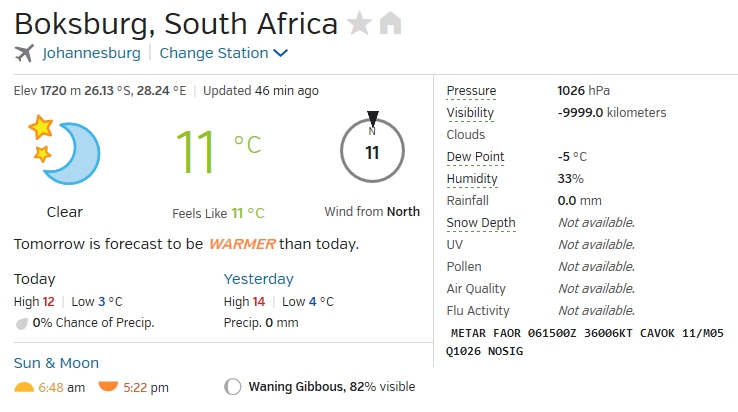Click the home icon beside the title
This screenshot has width=738, height=412.
coord(390,23)
